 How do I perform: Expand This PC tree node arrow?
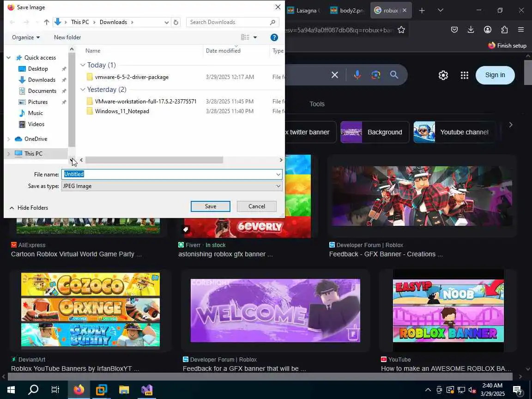[9, 154]
